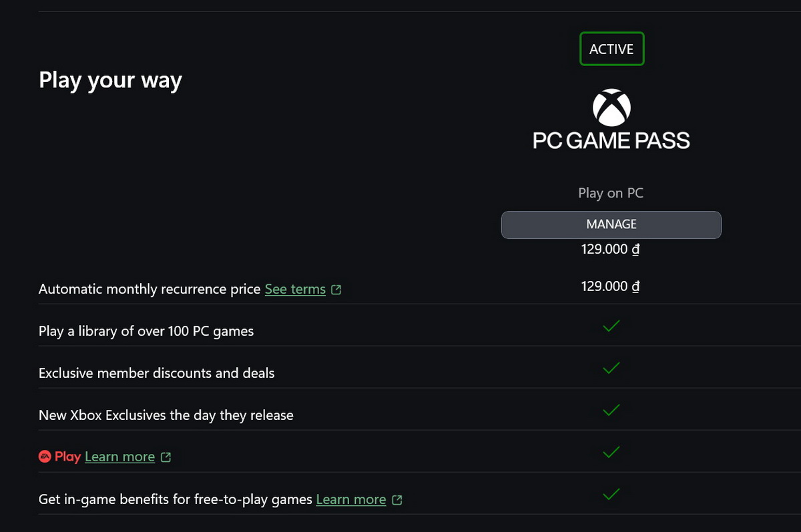
Task: Click the green ACTIVE status badge
Action: (x=611, y=49)
